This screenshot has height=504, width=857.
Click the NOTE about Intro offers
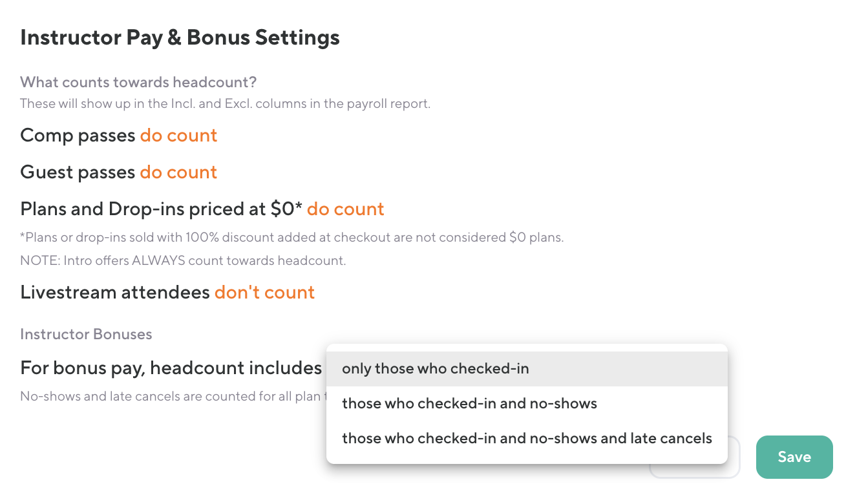pos(183,262)
